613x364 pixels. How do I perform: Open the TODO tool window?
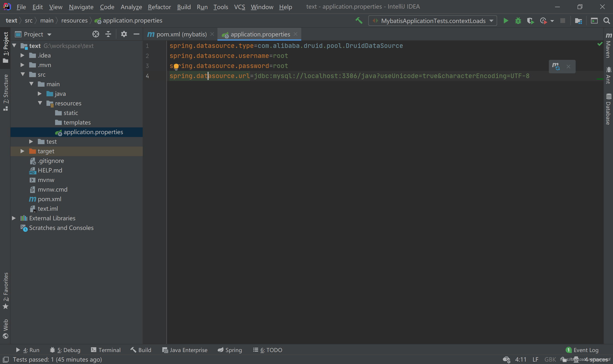(x=267, y=350)
